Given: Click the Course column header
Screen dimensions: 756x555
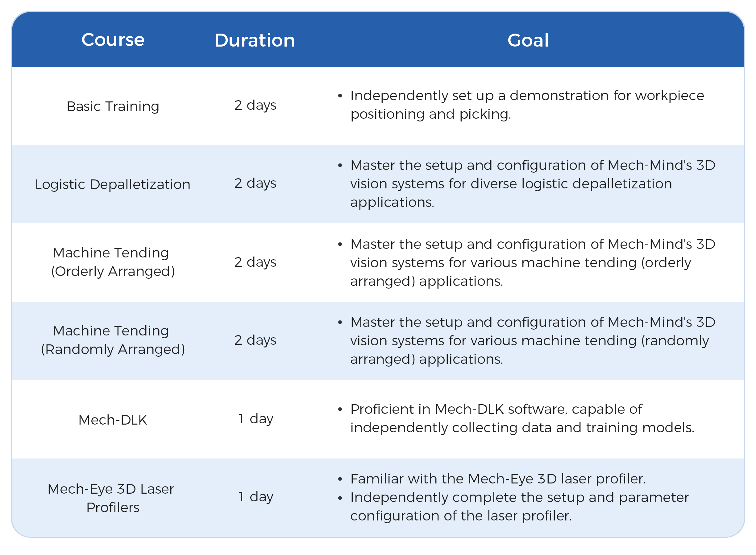Looking at the screenshot, I should click(113, 40).
